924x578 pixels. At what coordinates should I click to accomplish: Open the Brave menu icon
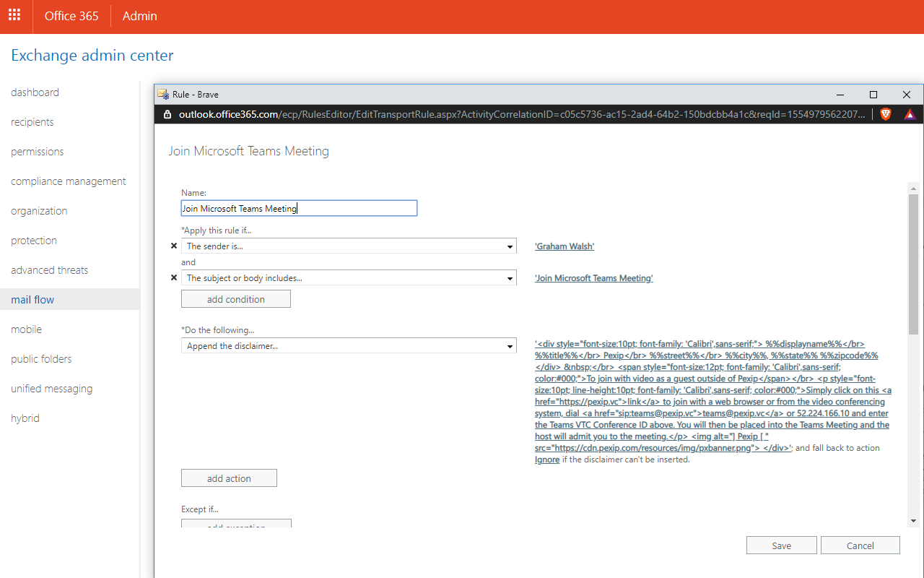[x=910, y=113]
